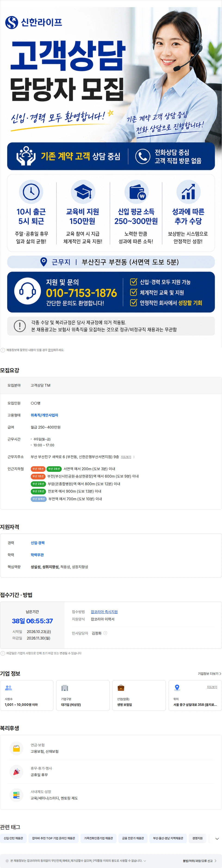Click the info icon beside 채용정보에 잘못된 내용이

click(x=3, y=350)
